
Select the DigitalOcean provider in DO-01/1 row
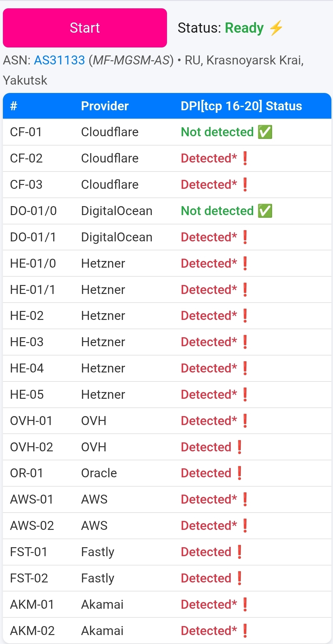point(117,237)
